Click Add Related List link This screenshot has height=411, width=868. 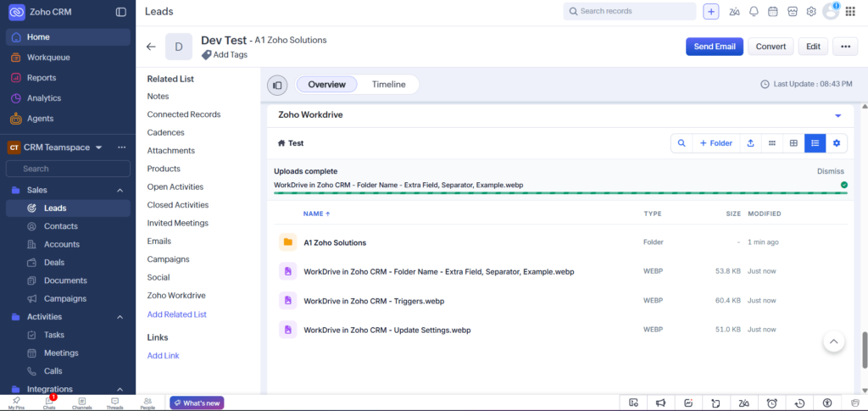(x=176, y=314)
